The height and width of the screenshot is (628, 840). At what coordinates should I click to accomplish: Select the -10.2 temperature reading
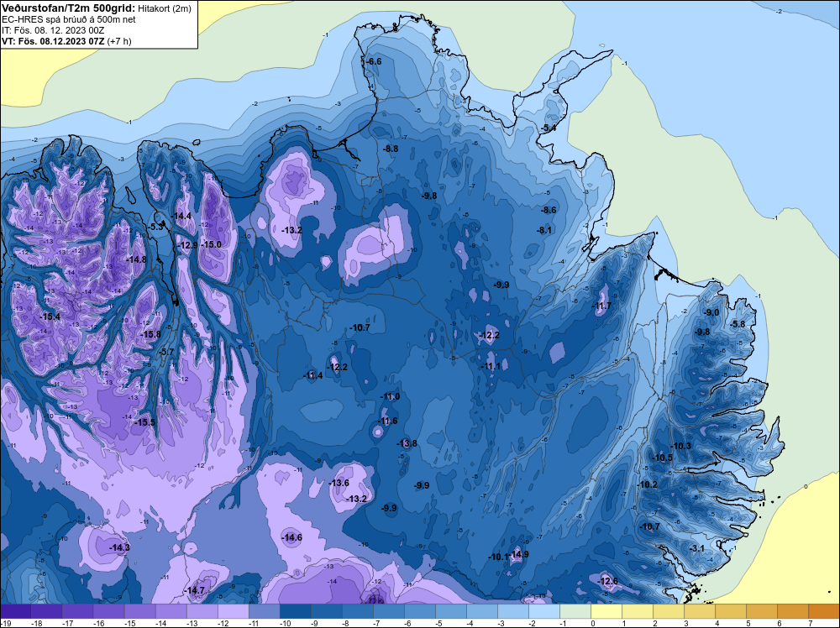pyautogui.click(x=648, y=484)
